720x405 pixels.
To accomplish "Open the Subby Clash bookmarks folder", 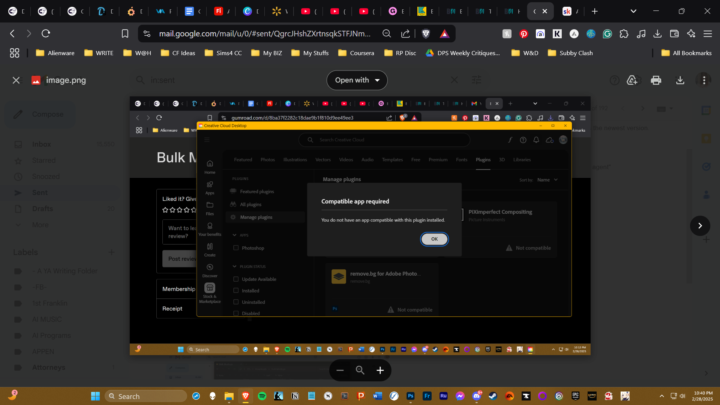I will click(x=571, y=53).
